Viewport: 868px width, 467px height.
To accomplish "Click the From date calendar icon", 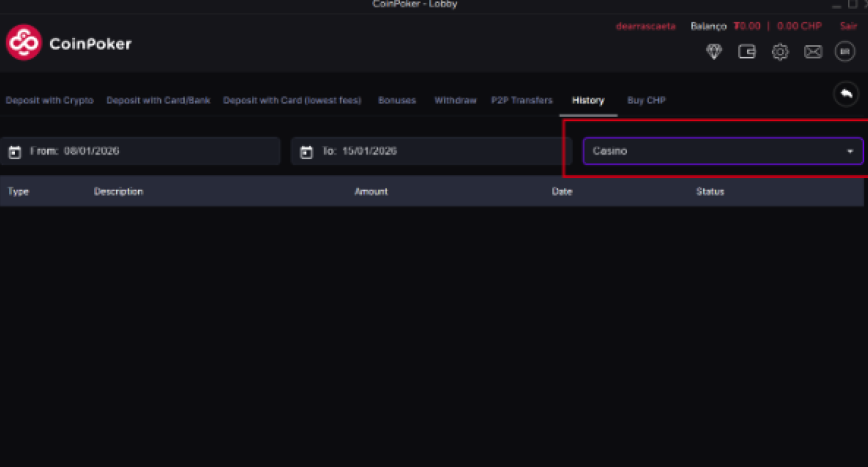I will 15,152.
